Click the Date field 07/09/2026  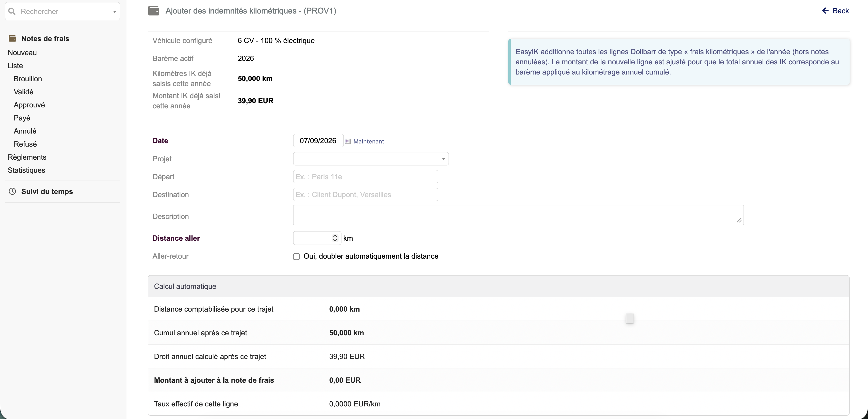pyautogui.click(x=318, y=141)
